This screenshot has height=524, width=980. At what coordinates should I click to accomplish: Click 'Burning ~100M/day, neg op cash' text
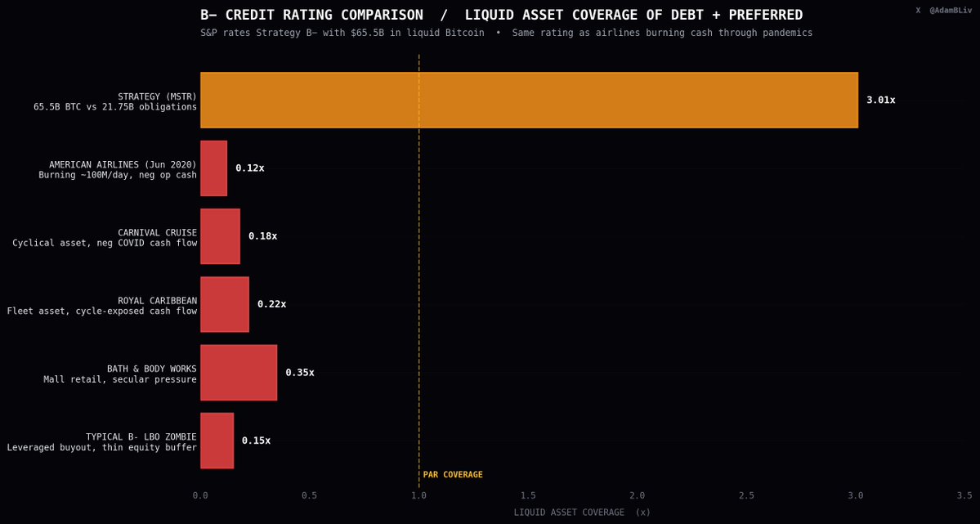(118, 175)
